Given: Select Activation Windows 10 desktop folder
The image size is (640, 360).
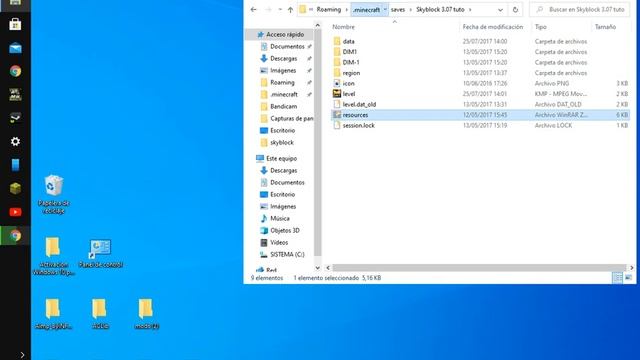Looking at the screenshot, I should click(x=53, y=256).
